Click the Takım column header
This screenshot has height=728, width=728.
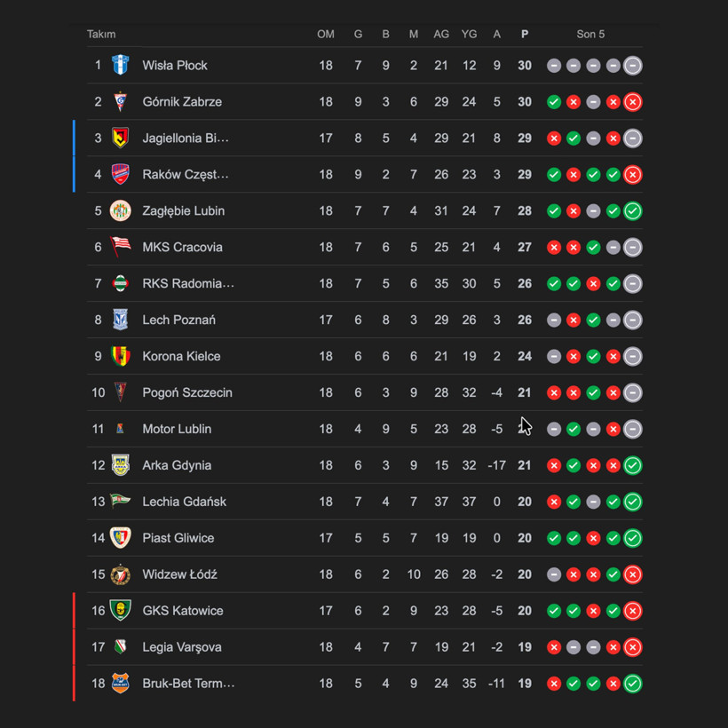[x=101, y=34]
